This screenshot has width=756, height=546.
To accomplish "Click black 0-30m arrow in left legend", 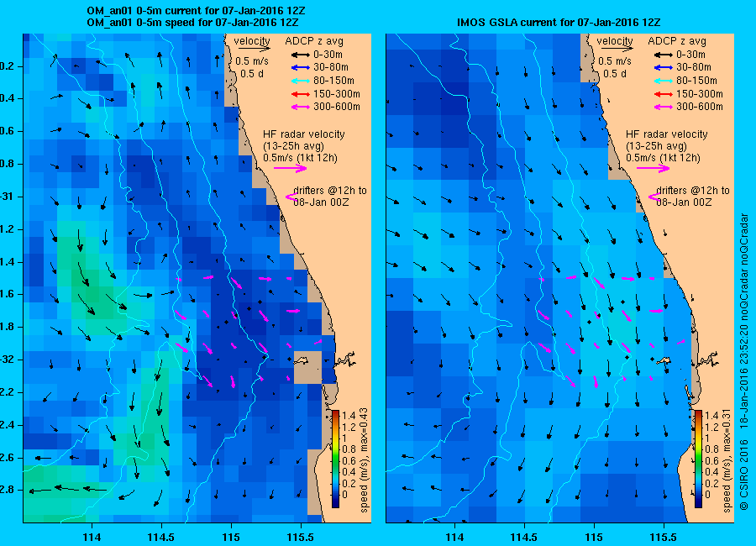I will pos(301,55).
